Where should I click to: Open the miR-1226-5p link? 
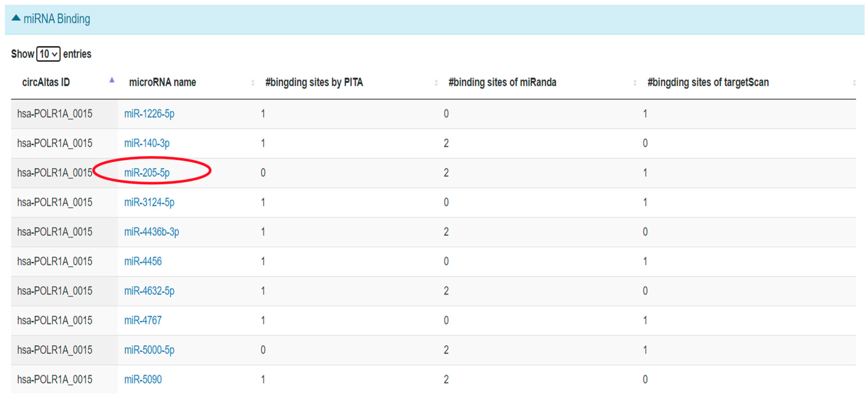[x=149, y=114]
